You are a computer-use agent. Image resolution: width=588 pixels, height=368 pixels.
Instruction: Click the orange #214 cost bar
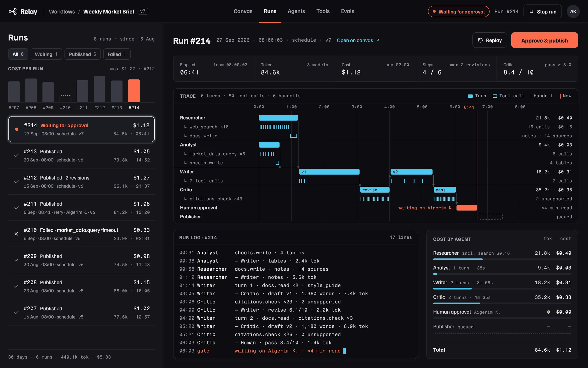pyautogui.click(x=134, y=91)
